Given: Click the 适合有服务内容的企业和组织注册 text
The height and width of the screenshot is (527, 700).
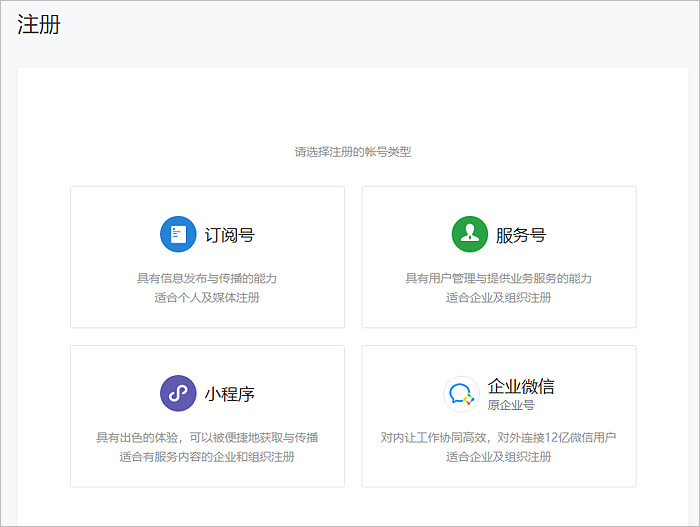Looking at the screenshot, I should point(207,457).
